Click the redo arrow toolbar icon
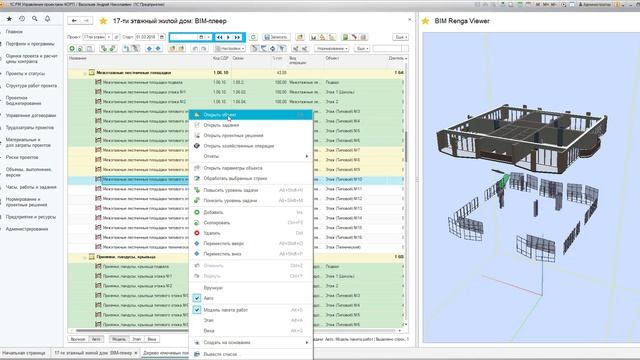640x360 pixels. click(204, 49)
